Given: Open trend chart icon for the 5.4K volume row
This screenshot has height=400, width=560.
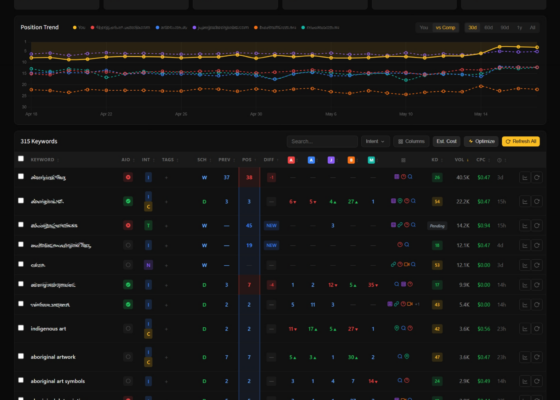Looking at the screenshot, I should click(x=525, y=305).
